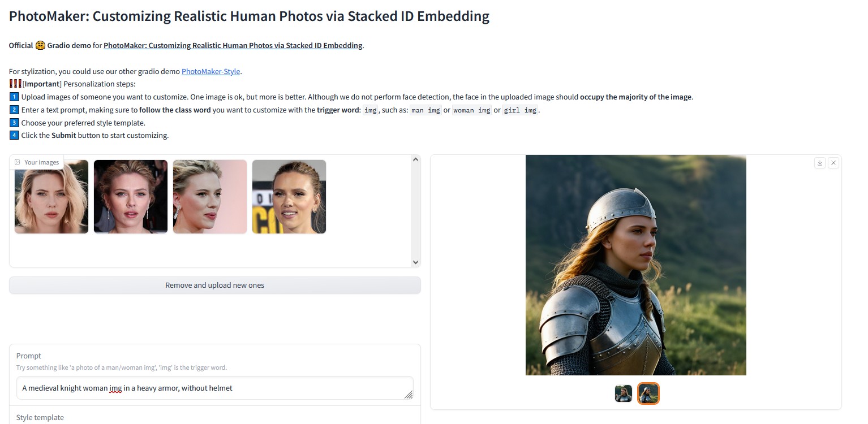This screenshot has height=424, width=868.
Task: Click the gallery scrollbar down arrow
Action: 416,262
